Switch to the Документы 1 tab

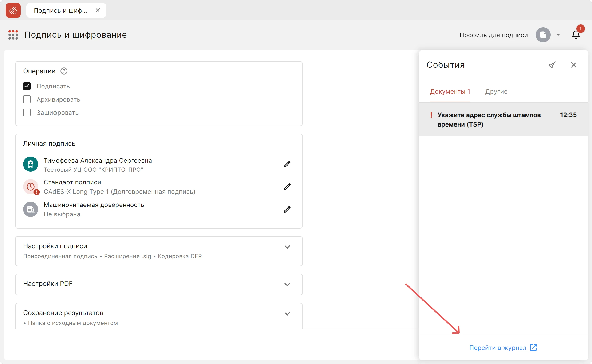pos(450,91)
